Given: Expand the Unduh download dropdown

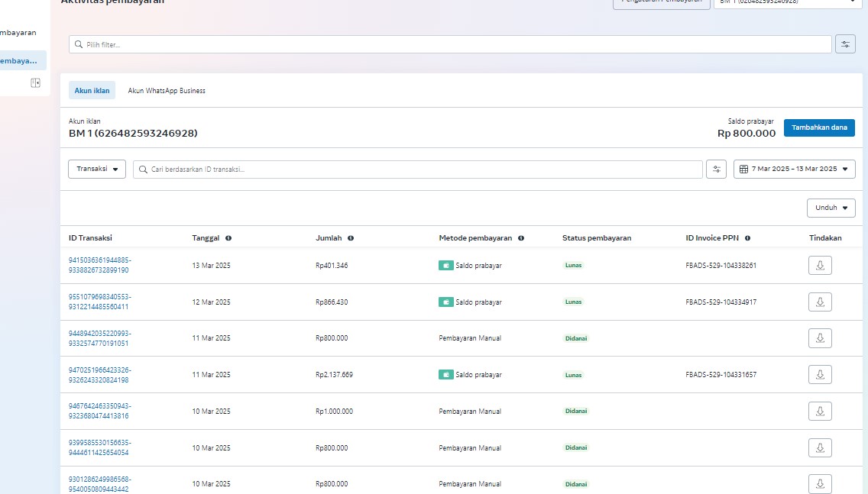Looking at the screenshot, I should 831,208.
